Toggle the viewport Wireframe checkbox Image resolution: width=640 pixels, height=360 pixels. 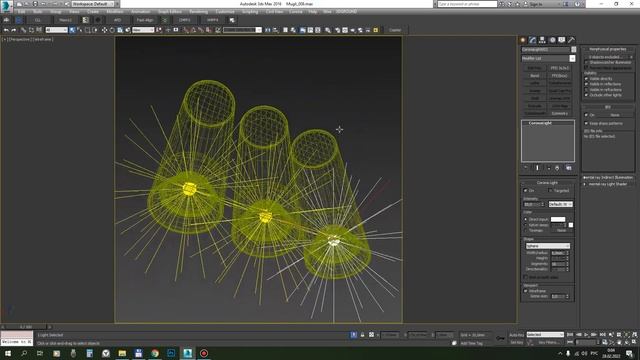(526, 291)
